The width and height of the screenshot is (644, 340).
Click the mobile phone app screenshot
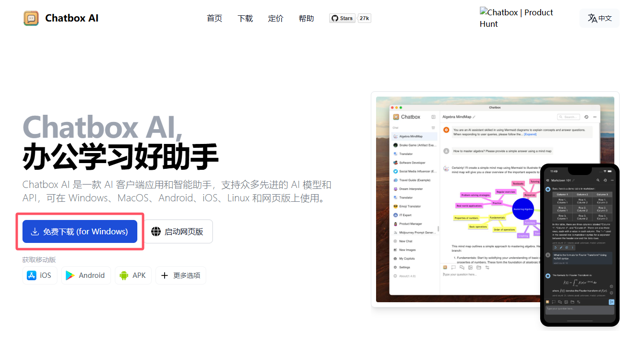(579, 245)
